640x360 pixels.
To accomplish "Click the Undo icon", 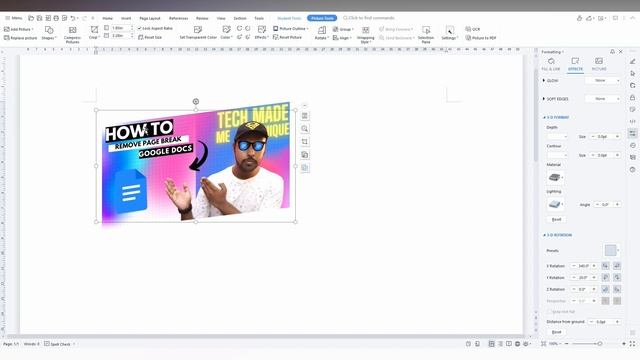I will tap(73, 18).
